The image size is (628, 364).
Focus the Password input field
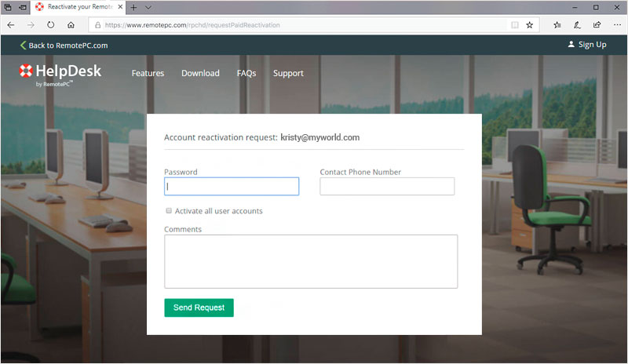(x=232, y=186)
